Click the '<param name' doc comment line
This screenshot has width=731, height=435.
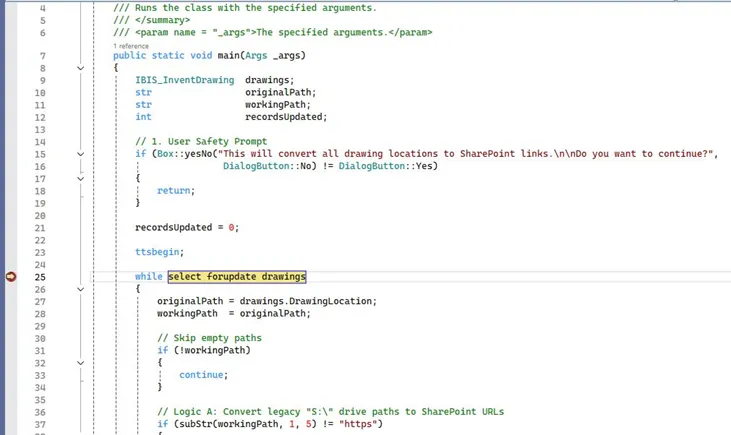(x=273, y=32)
